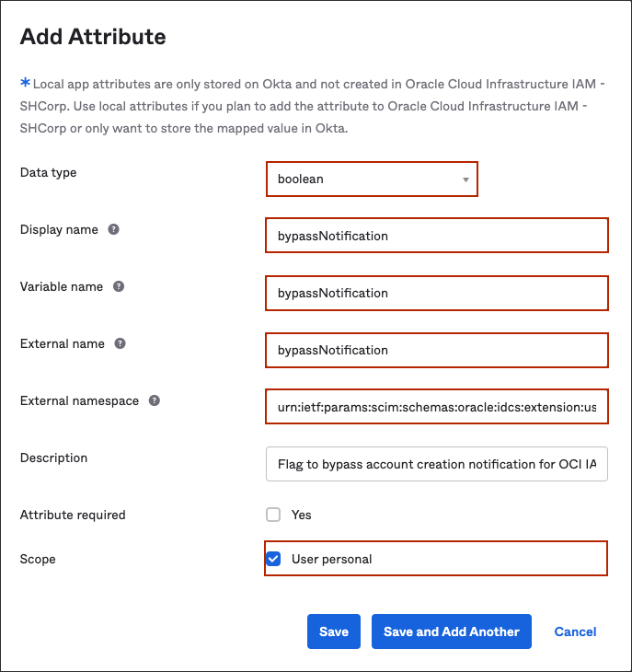The image size is (632, 672).
Task: Open the Data type dropdown
Action: (x=372, y=180)
